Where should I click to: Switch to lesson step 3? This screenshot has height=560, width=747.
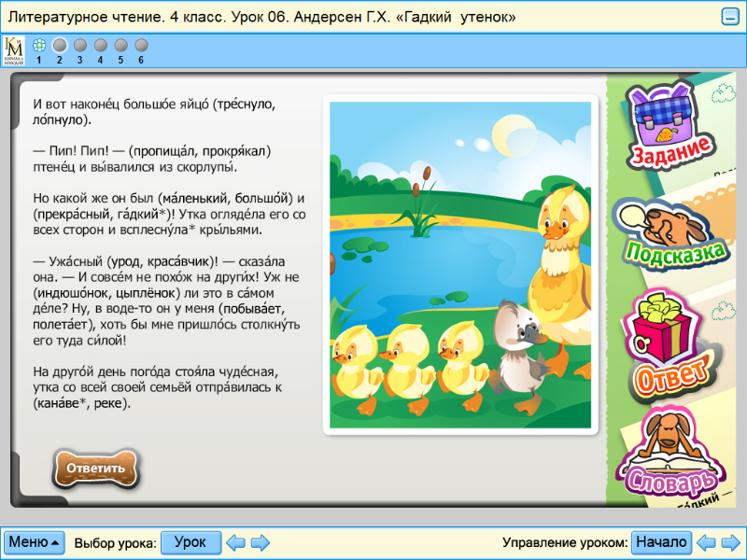[x=78, y=44]
